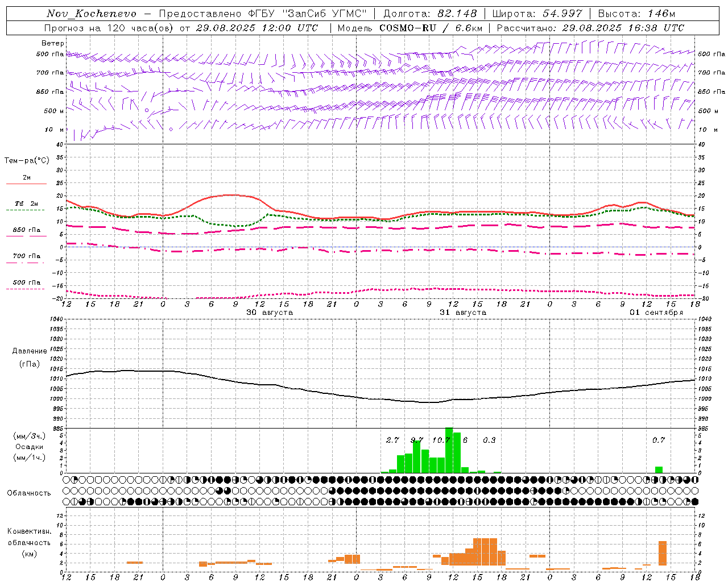The image size is (728, 582).
Task: Select the provider text ФГБУ "ЗапСиб УГМС"
Action: tap(309, 14)
